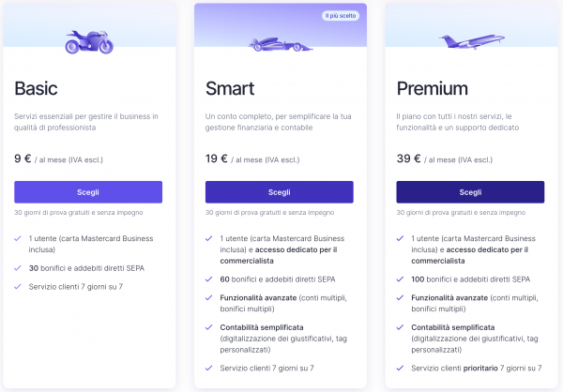Click checkmark beside Basic 'Servizio clienti' feature
This screenshot has height=392, width=563.
pos(19,286)
